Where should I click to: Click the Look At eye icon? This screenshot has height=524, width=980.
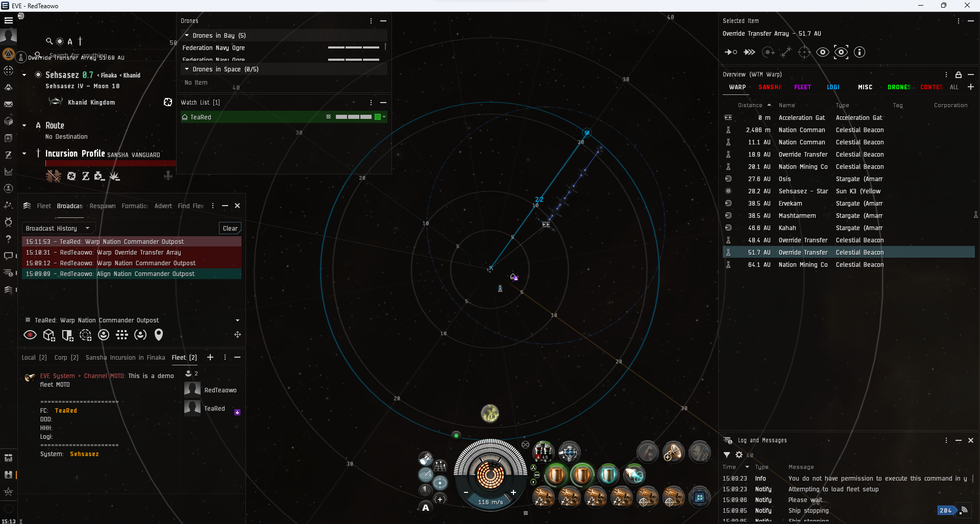pos(823,52)
